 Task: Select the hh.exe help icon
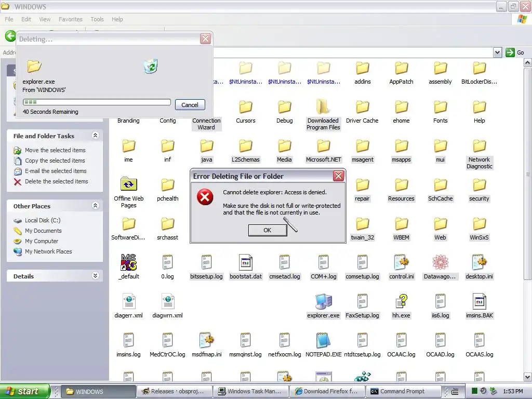coord(402,301)
